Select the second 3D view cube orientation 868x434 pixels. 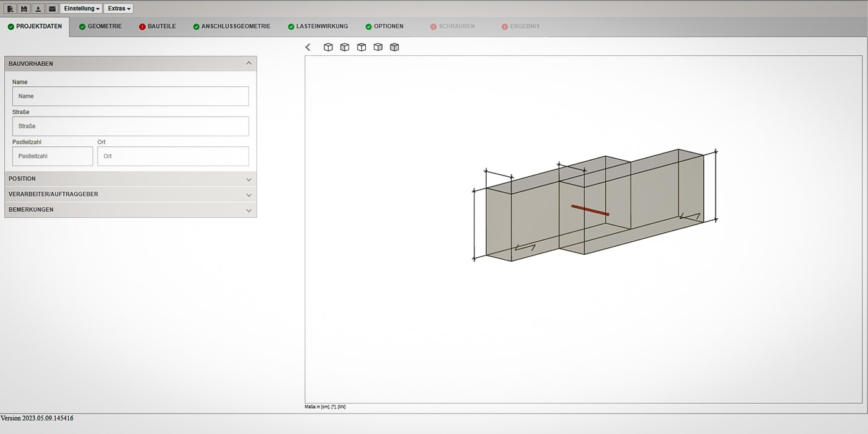[345, 46]
